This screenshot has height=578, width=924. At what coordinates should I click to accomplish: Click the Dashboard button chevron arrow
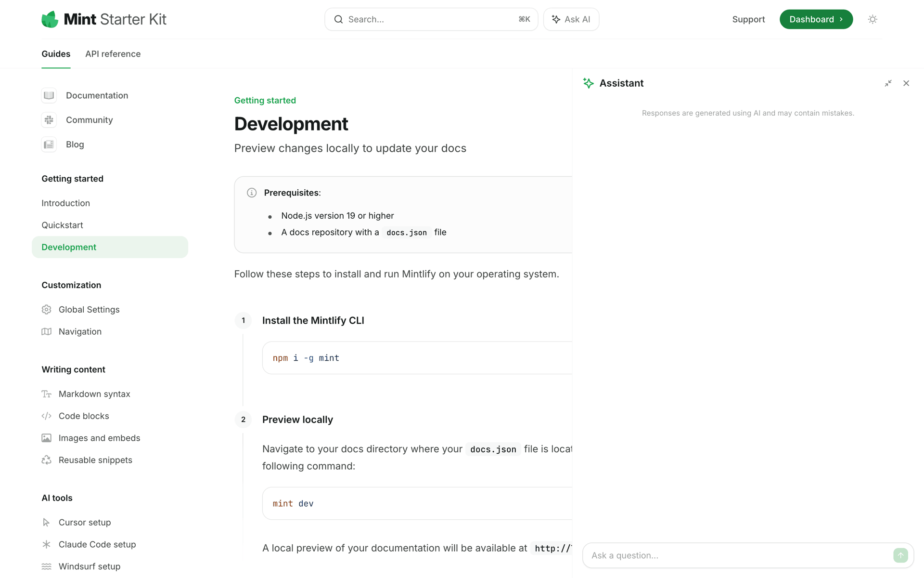(x=841, y=19)
